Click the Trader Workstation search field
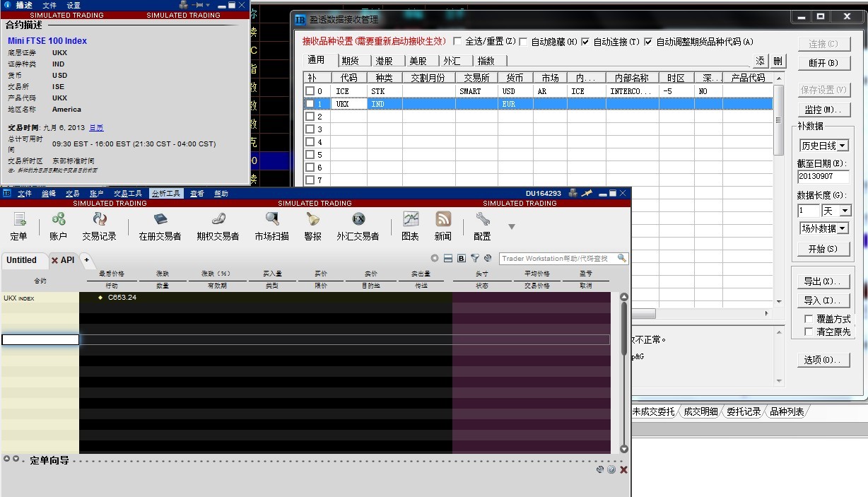 [x=558, y=259]
